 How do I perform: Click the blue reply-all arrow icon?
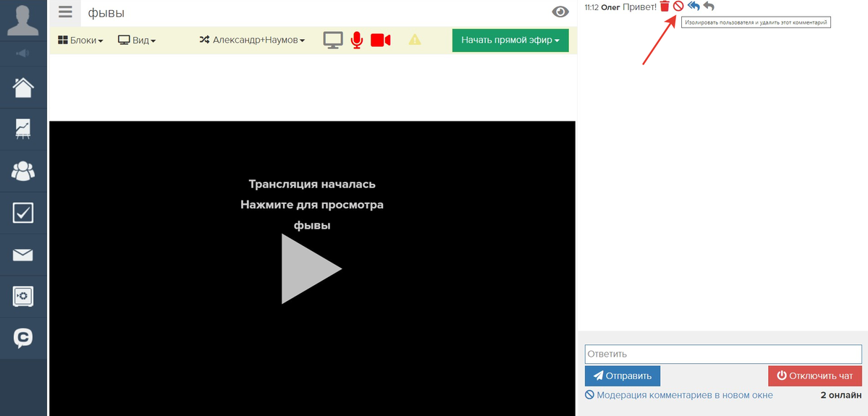(x=694, y=7)
